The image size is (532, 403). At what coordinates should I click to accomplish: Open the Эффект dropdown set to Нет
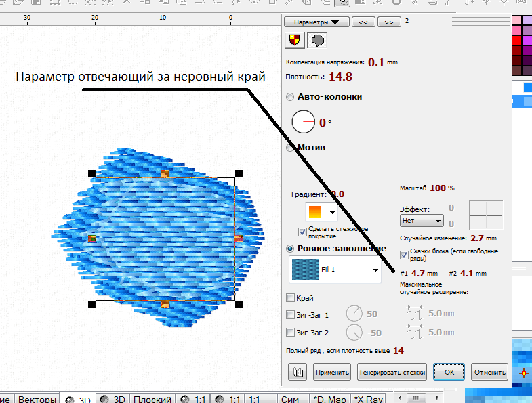[x=422, y=221]
